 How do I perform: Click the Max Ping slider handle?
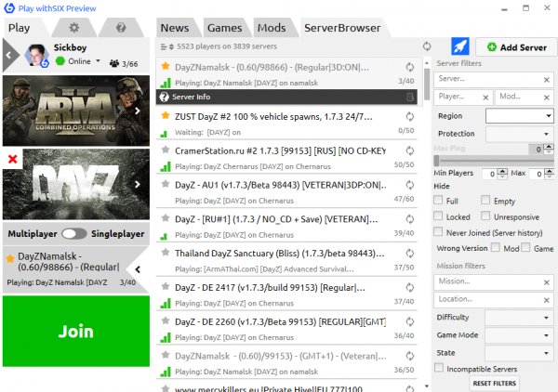click(437, 161)
